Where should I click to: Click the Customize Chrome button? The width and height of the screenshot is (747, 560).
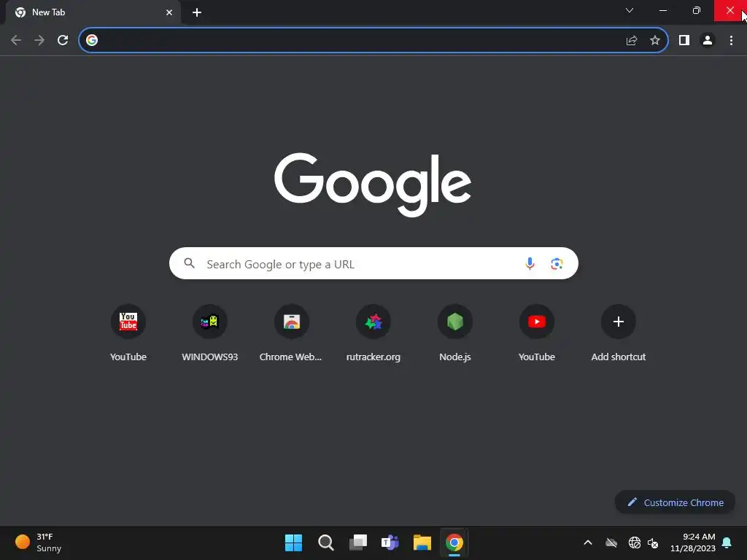[x=675, y=502]
